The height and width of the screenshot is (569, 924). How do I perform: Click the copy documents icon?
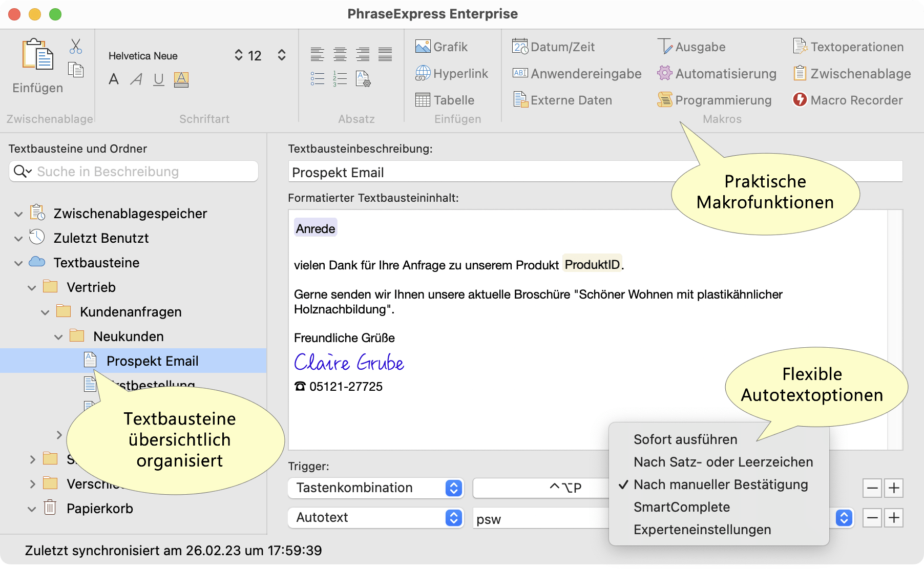(x=76, y=70)
